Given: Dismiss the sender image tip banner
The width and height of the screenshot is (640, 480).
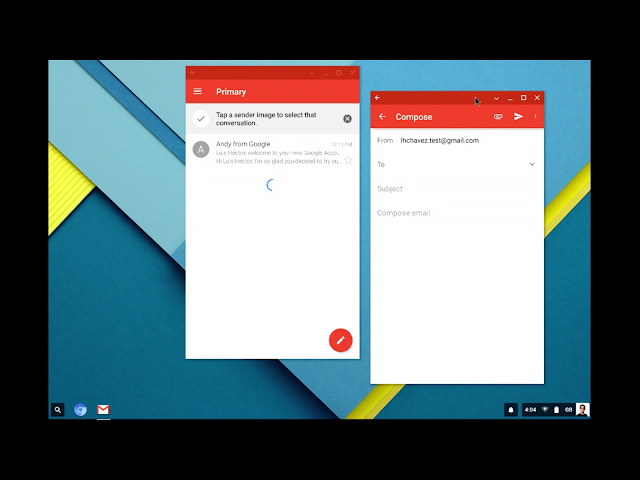Looking at the screenshot, I should [x=347, y=119].
